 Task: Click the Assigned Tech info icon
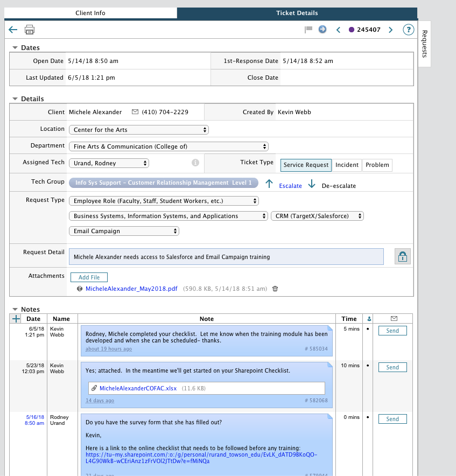point(195,163)
